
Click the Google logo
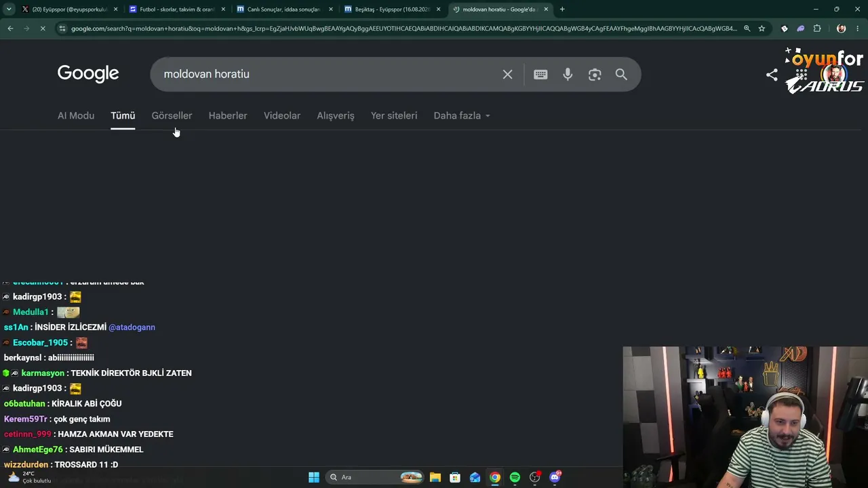tap(88, 74)
